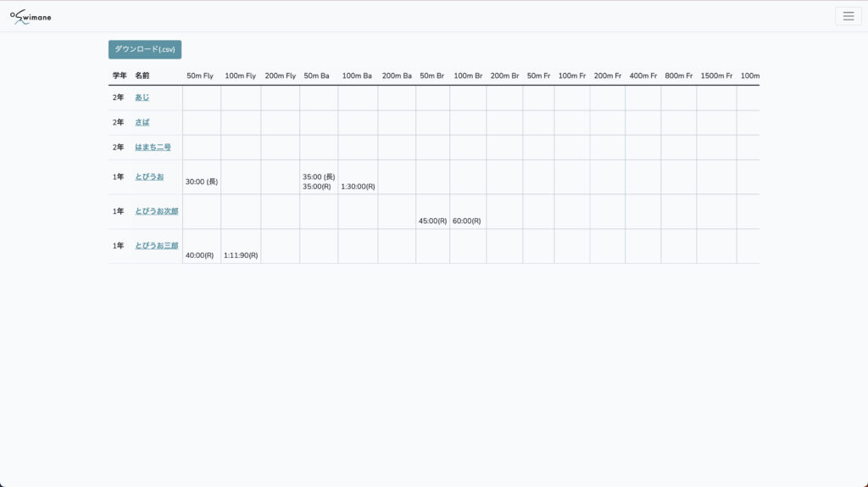868x487 pixels.
Task: Click the 200m Br column header
Action: [x=504, y=76]
